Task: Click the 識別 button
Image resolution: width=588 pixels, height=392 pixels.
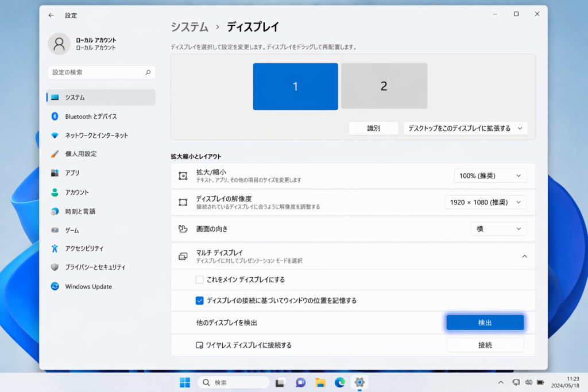Action: tap(373, 128)
